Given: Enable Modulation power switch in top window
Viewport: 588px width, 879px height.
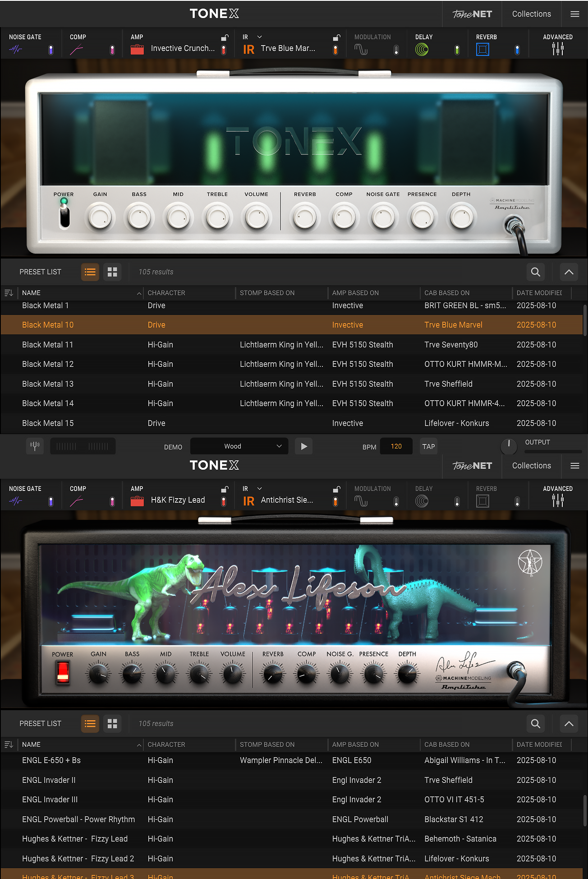Looking at the screenshot, I should tap(396, 50).
